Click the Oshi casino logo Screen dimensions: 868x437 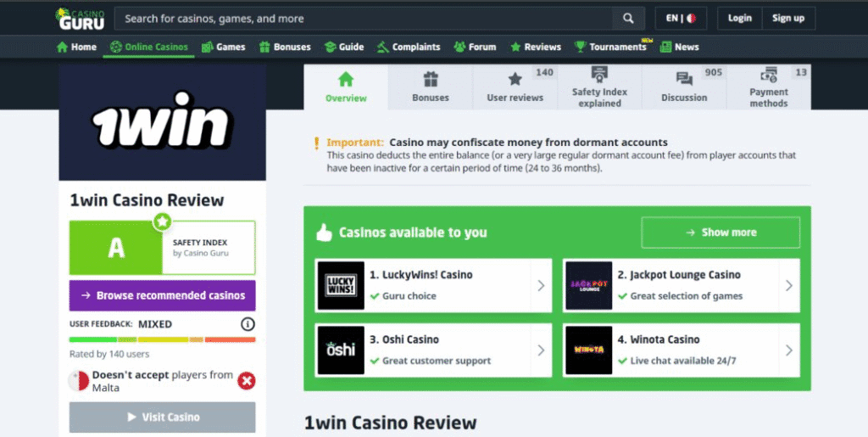(341, 350)
